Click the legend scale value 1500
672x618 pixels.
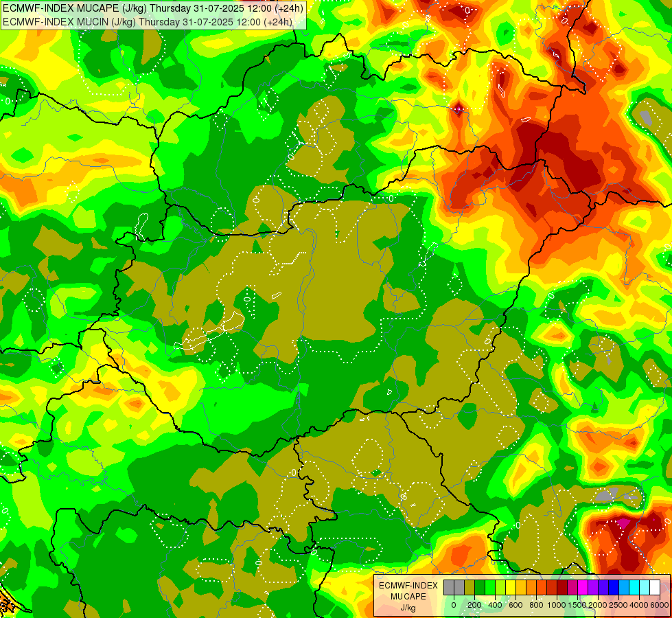pyautogui.click(x=577, y=605)
